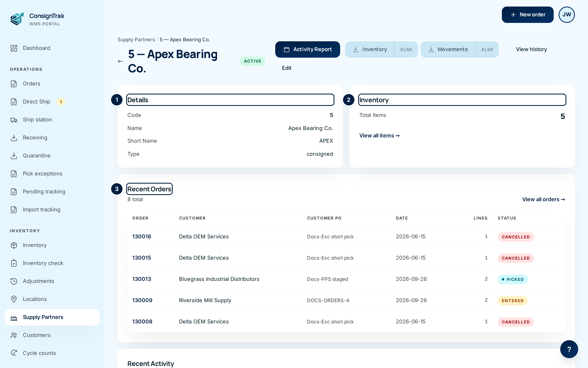The width and height of the screenshot is (588, 368).
Task: Click the Dashboard grid icon
Action: tap(14, 48)
